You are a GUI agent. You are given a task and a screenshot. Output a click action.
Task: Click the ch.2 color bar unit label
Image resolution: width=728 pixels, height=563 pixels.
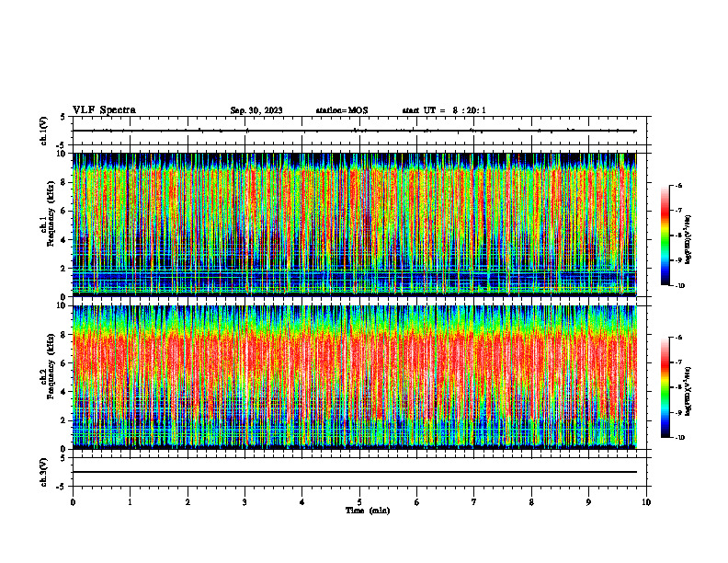click(688, 391)
